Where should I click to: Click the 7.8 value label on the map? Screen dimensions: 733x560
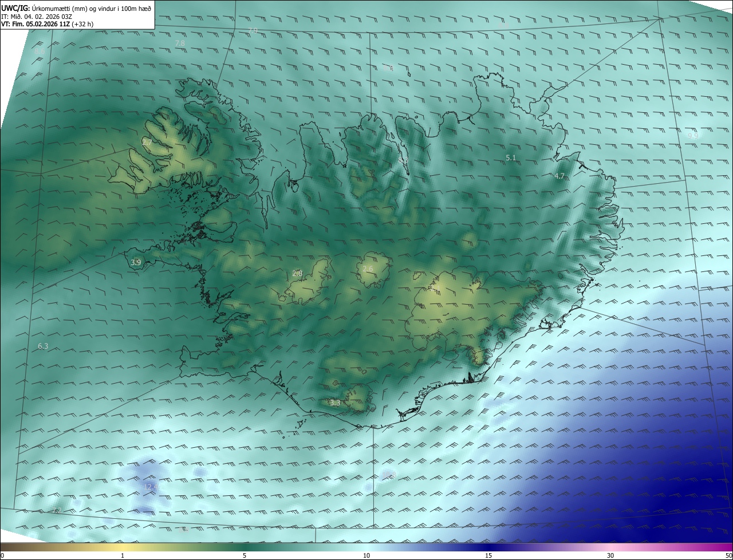point(180,44)
